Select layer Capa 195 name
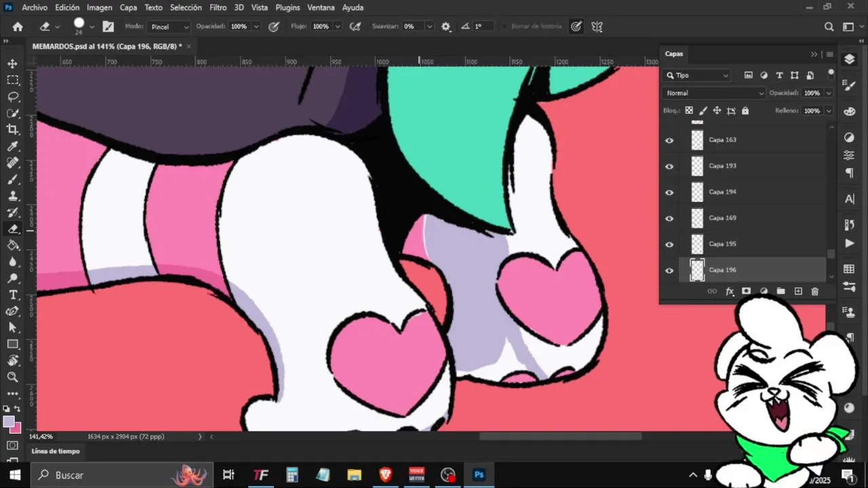This screenshot has width=868, height=488. (723, 244)
